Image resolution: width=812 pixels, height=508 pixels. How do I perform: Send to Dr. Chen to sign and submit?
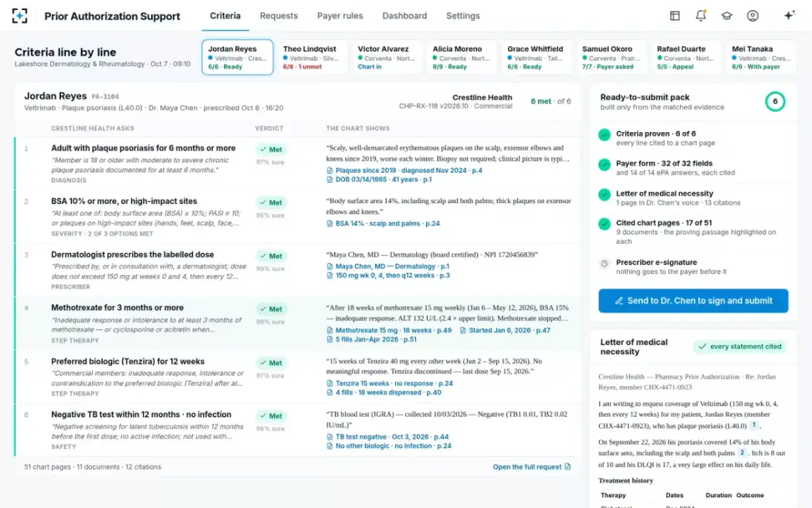(x=694, y=301)
